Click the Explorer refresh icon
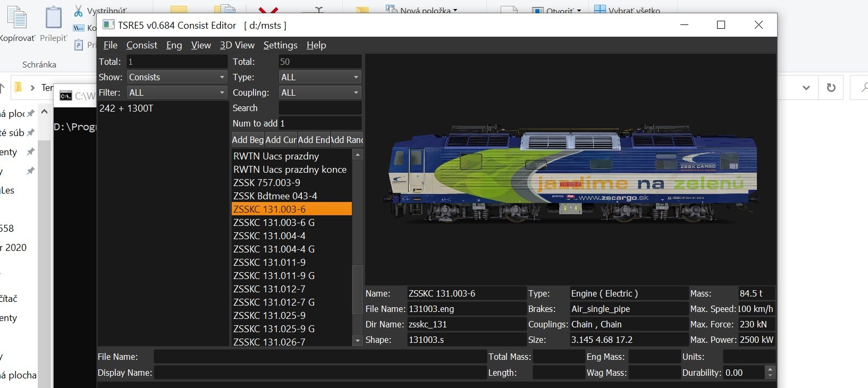868x388 pixels. point(831,88)
